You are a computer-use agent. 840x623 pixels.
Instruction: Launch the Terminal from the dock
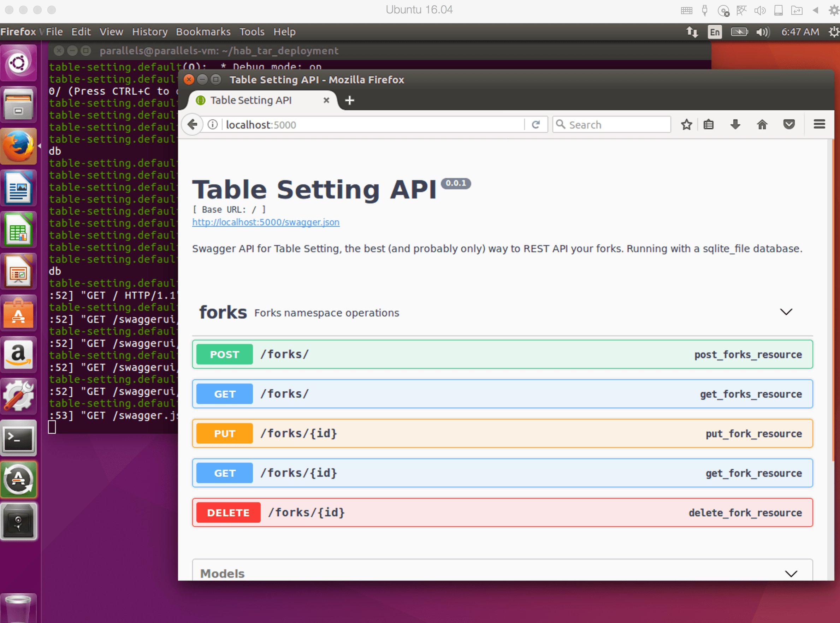[19, 438]
